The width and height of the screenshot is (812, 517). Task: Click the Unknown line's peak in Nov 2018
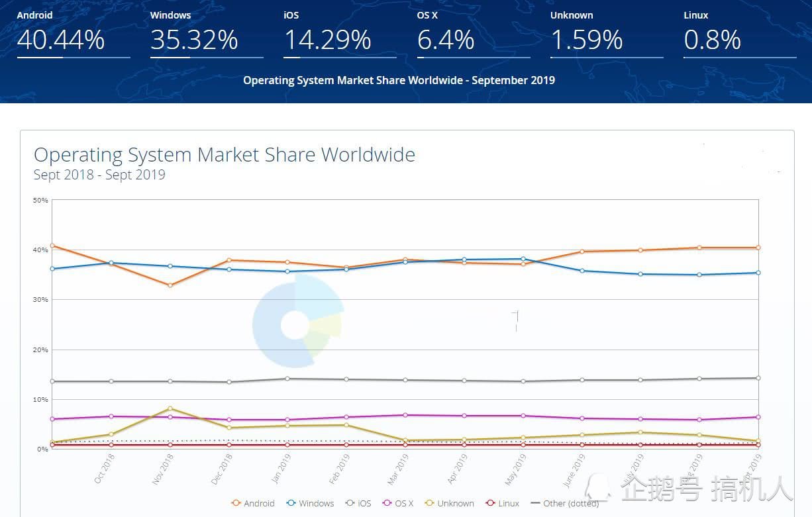170,408
